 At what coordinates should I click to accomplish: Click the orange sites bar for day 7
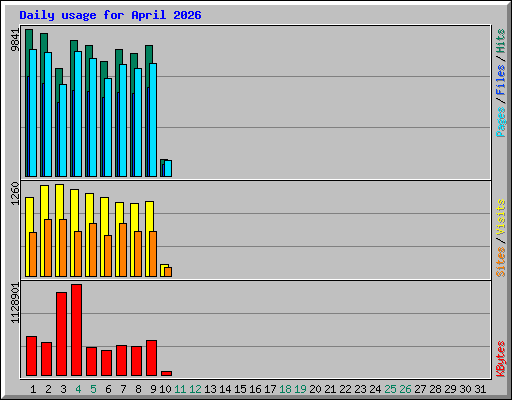pos(123,250)
